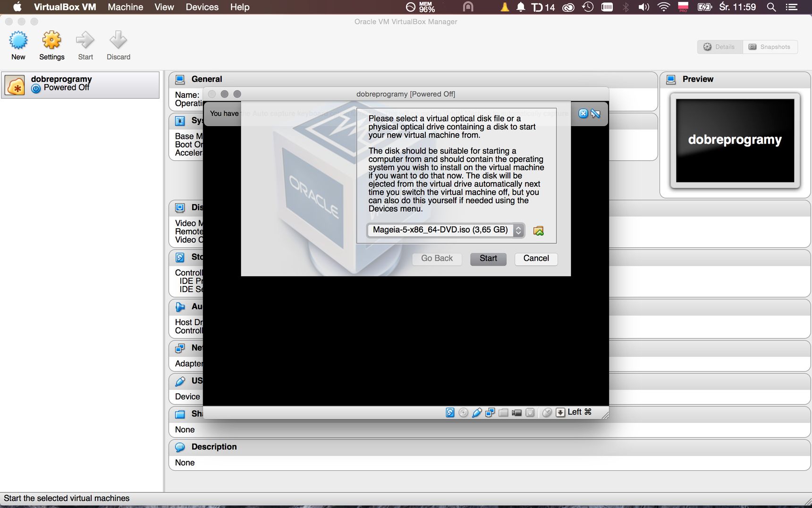Click Cancel in the disk selection dialog

(536, 258)
